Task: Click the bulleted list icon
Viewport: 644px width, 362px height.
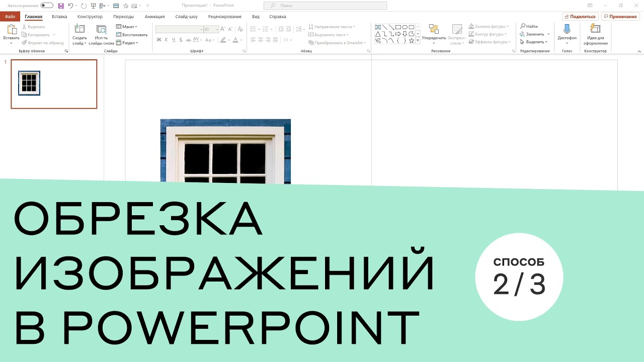Action: [x=253, y=29]
